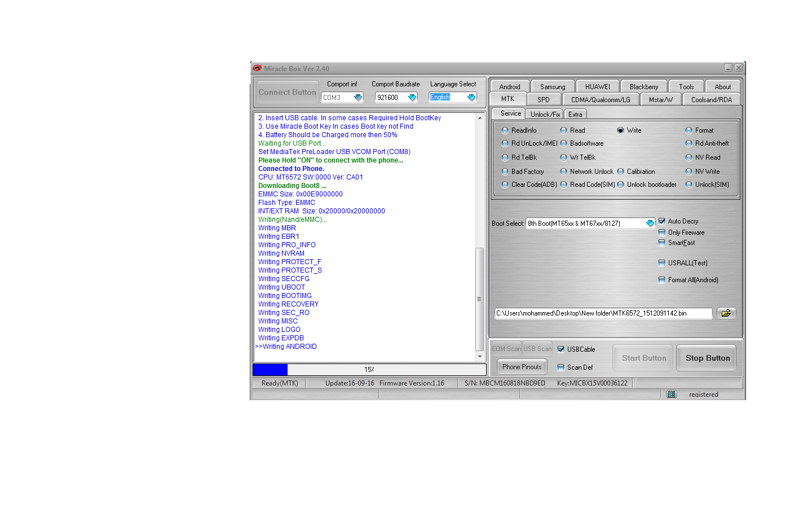Screen dimensions: 812x508
Task: Click the registered status icon in status bar
Action: [x=672, y=395]
